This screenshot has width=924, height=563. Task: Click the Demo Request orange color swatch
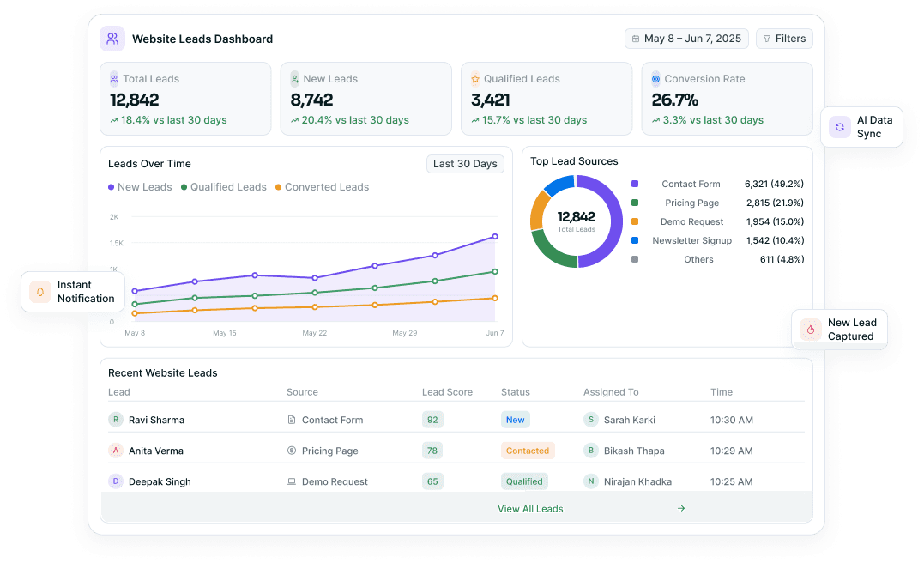tap(635, 221)
